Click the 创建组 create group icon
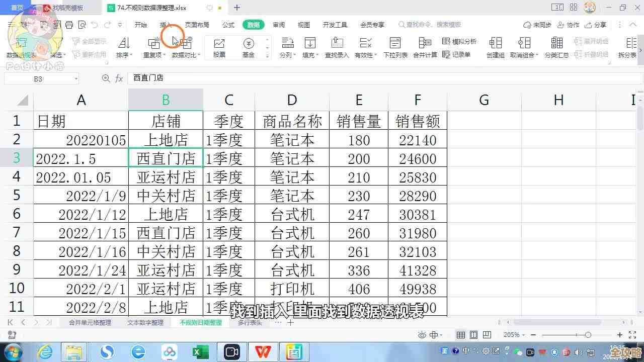 coord(495,48)
